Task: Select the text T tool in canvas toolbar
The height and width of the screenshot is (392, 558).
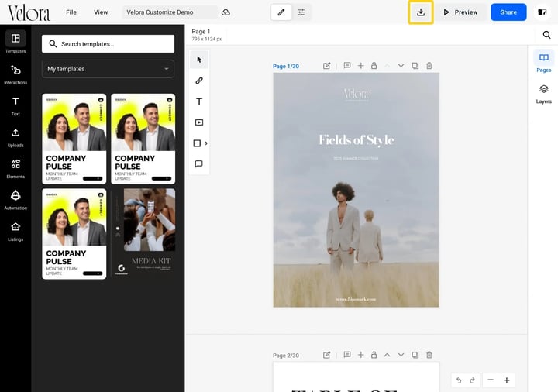Action: click(199, 101)
